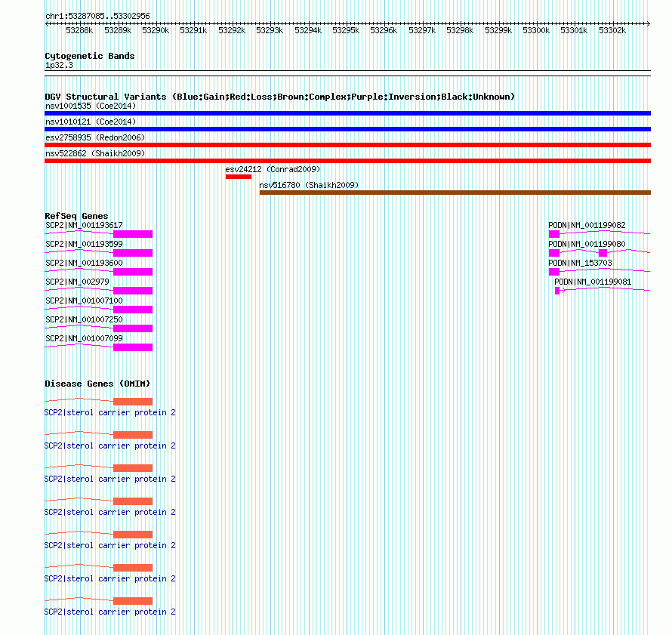
Task: Click the Cytogenetic Bands track title
Action: pyautogui.click(x=90, y=56)
